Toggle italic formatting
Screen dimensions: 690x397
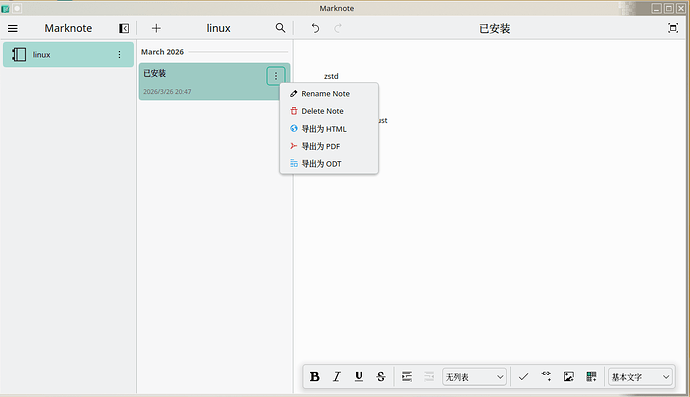(337, 377)
